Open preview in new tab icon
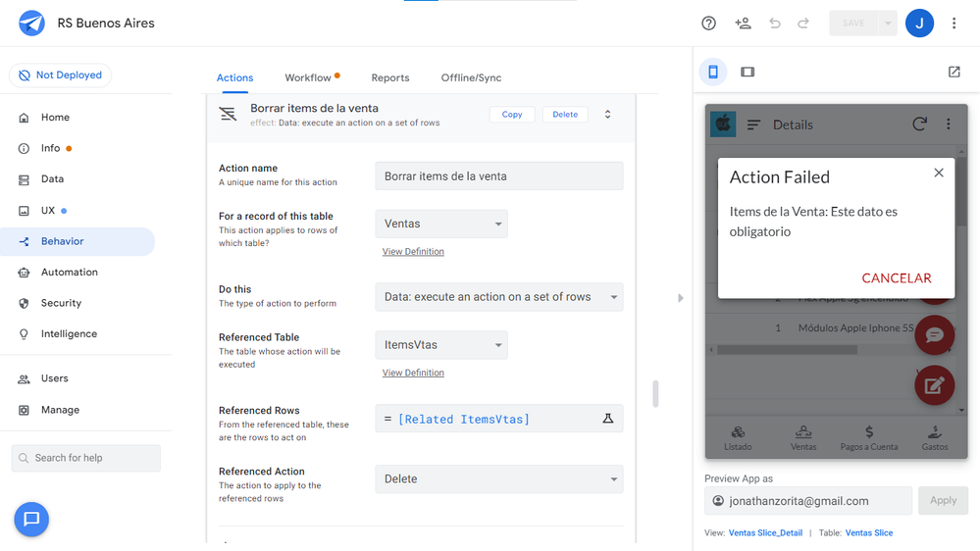980x551 pixels. tap(954, 72)
